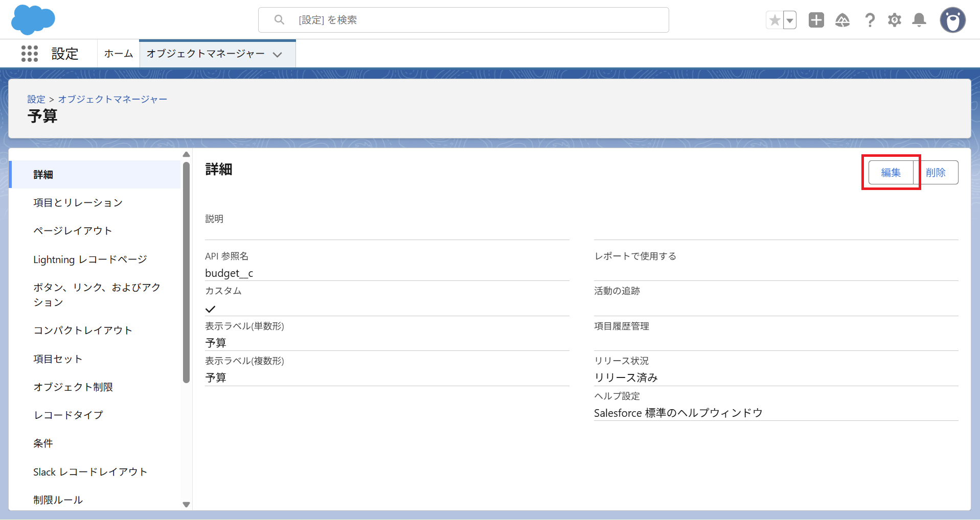Viewport: 980px width, 520px height.
Task: Switch to the ホーム tab
Action: pyautogui.click(x=118, y=54)
